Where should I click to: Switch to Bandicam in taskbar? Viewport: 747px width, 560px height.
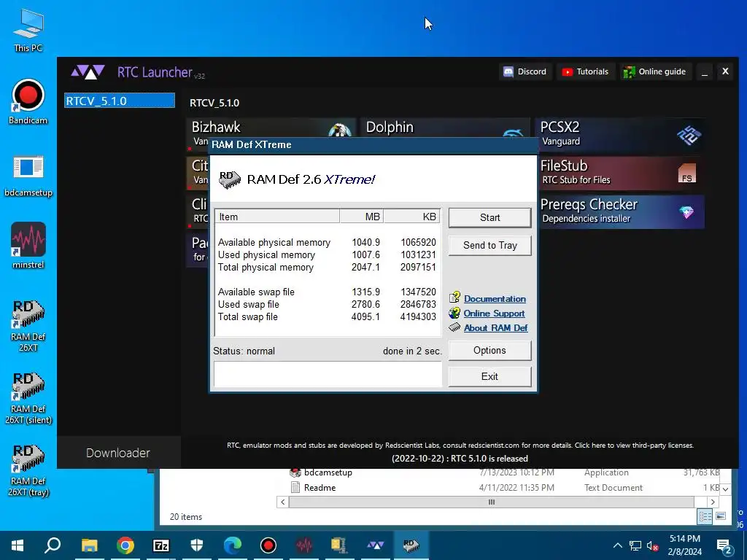(x=268, y=545)
